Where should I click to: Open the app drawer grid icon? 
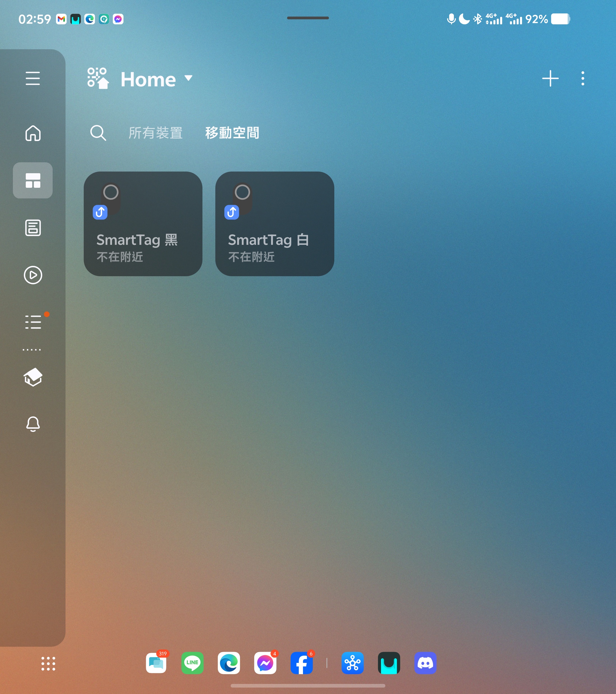(x=48, y=663)
